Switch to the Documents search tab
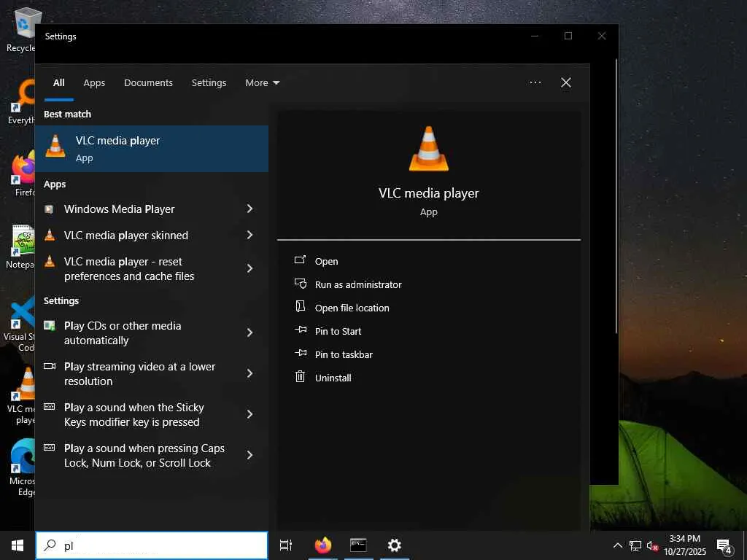Screen dimensions: 747x560 click(x=148, y=83)
